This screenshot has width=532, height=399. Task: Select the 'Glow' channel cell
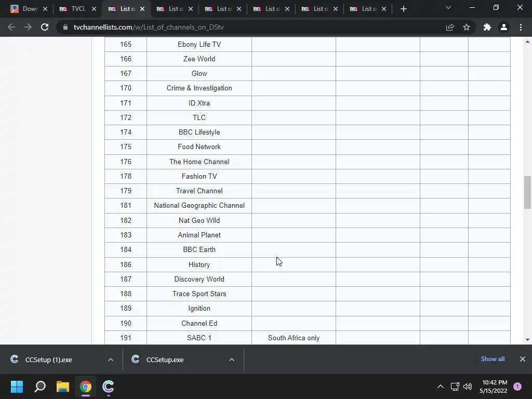199,74
